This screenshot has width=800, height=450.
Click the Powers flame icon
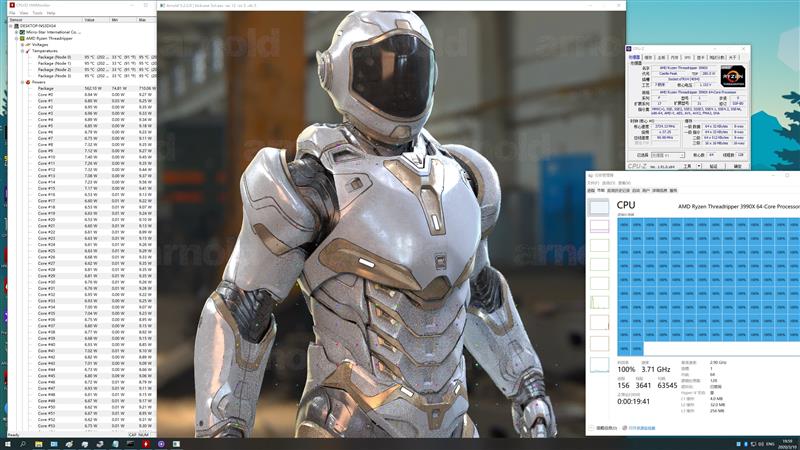point(27,81)
